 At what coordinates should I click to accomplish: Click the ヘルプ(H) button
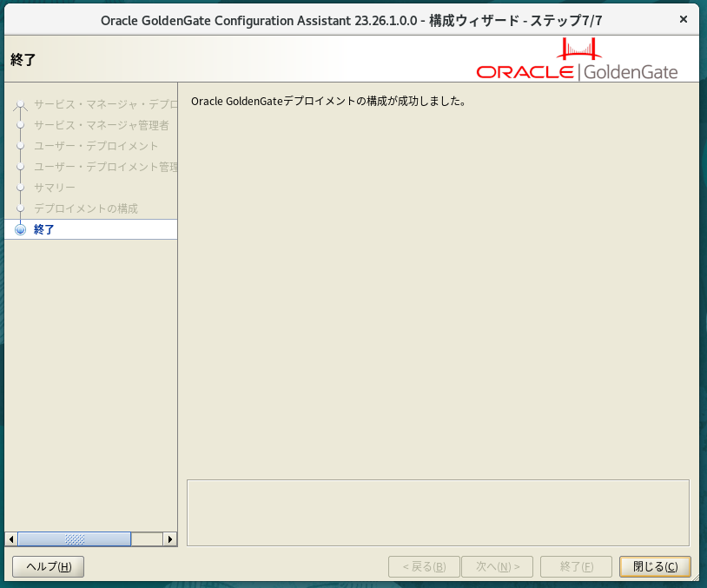point(48,566)
